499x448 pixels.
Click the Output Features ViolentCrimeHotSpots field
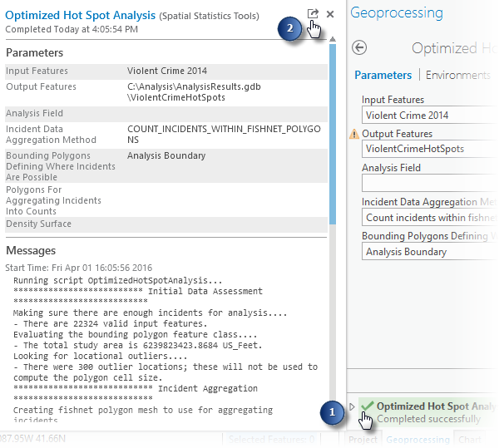[429, 149]
